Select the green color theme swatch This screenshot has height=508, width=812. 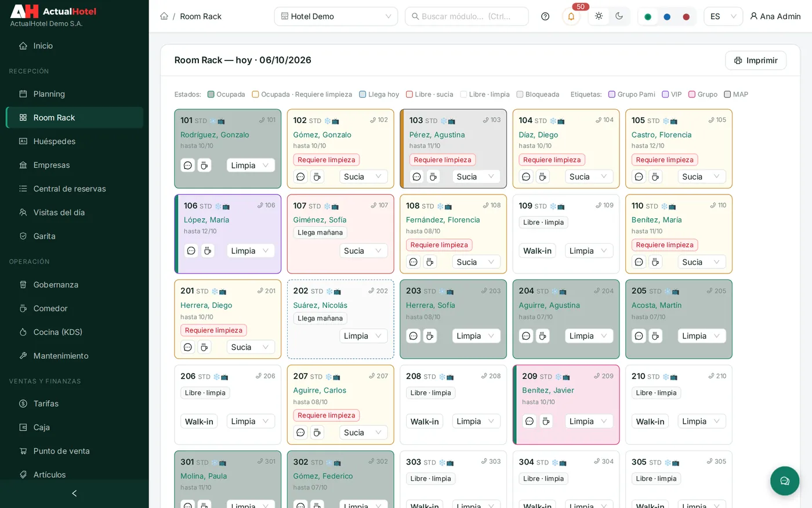[x=648, y=17]
